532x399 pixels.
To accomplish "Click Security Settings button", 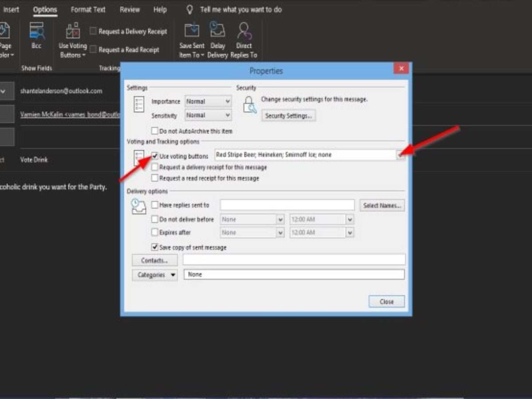I will pos(288,116).
